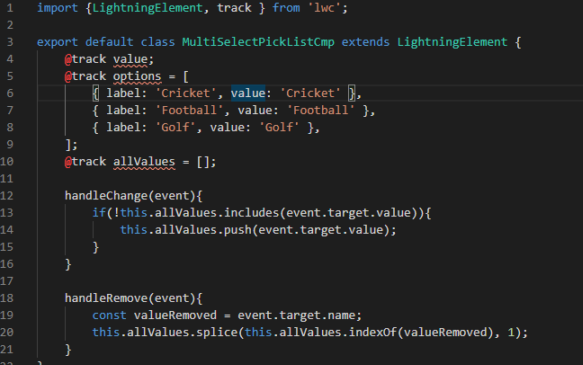583x365 pixels.
Task: Click the 'Golf' value string on line 8
Action: click(x=281, y=127)
